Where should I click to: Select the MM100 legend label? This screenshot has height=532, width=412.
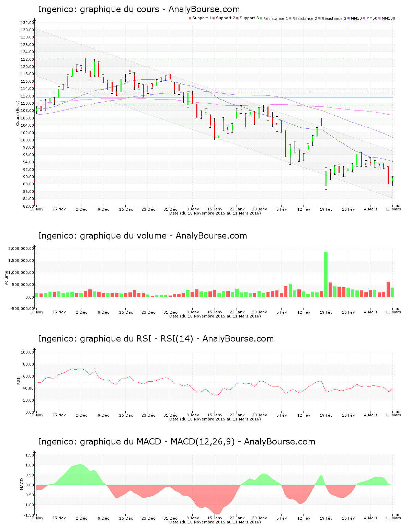coord(388,18)
